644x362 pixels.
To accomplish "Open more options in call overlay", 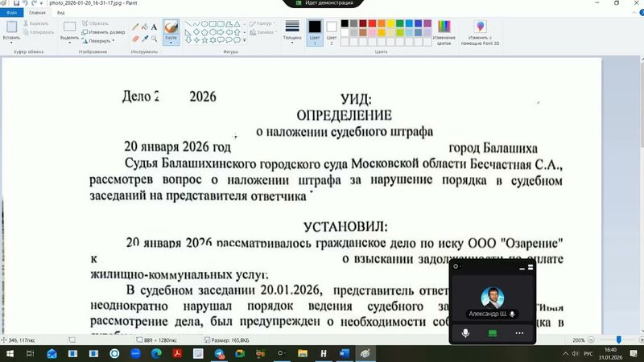I will [x=519, y=333].
